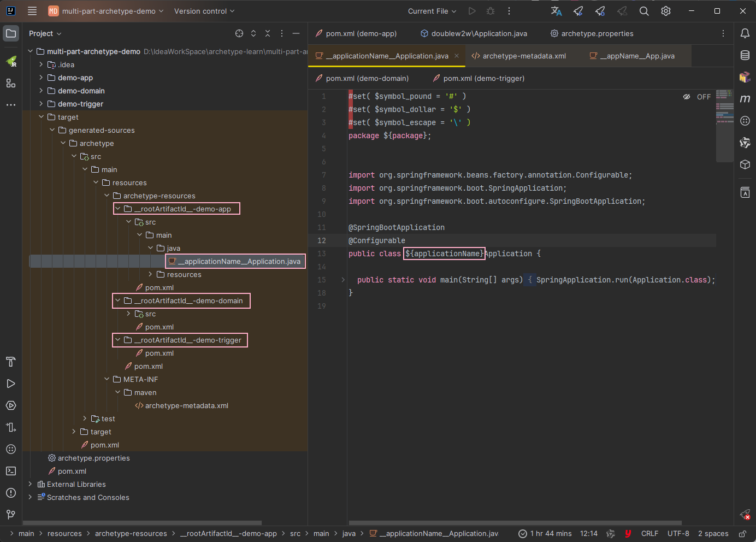Collapse the META-INF folder
756x542 pixels.
107,379
